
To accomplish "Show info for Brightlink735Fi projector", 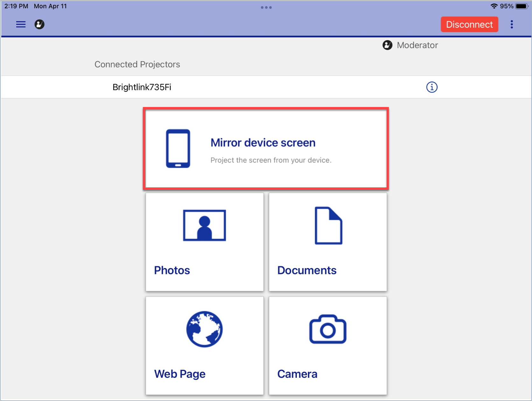I will coord(431,87).
